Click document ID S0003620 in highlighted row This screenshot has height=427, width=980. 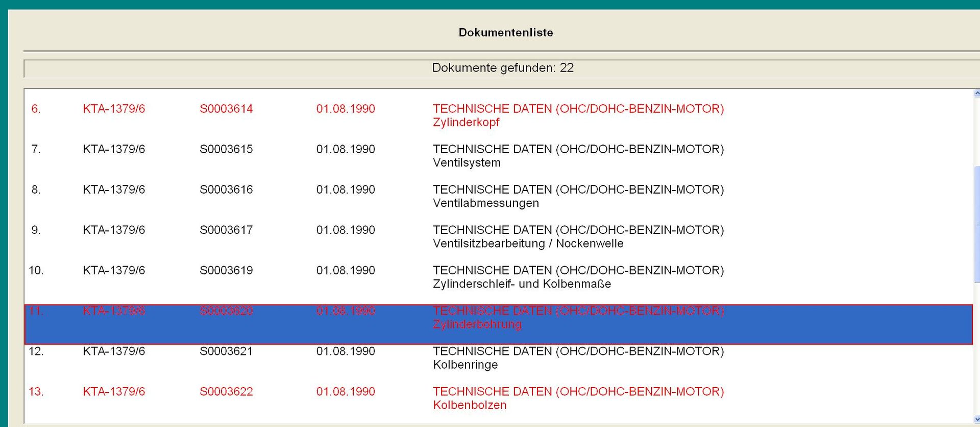point(226,311)
